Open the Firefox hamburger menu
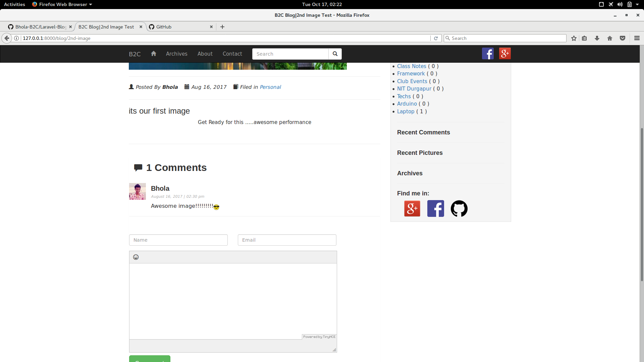Image resolution: width=644 pixels, height=362 pixels. tap(637, 38)
